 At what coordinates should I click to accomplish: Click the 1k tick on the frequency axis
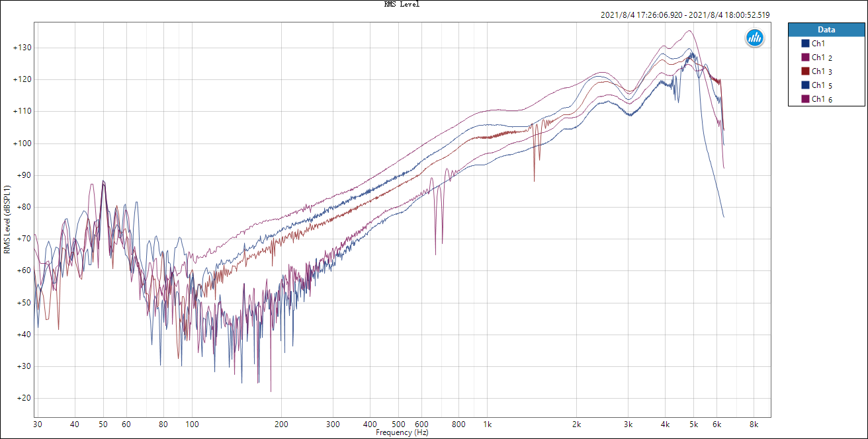coord(488,424)
